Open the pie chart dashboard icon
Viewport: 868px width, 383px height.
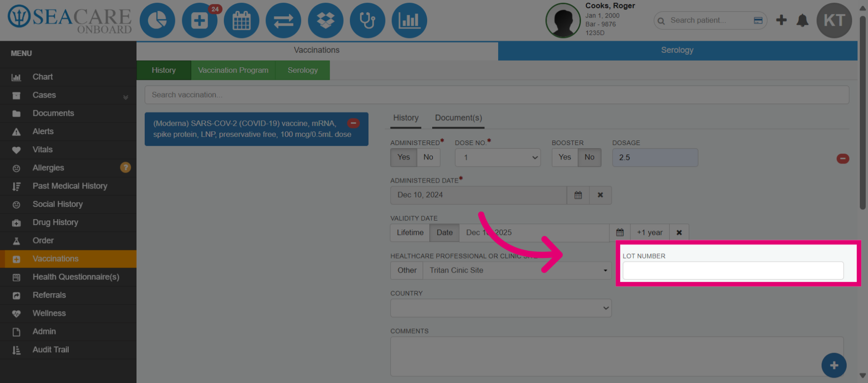[157, 20]
